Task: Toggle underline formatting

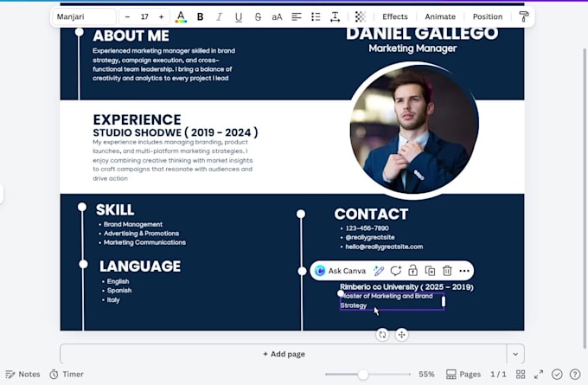Action: tap(239, 17)
